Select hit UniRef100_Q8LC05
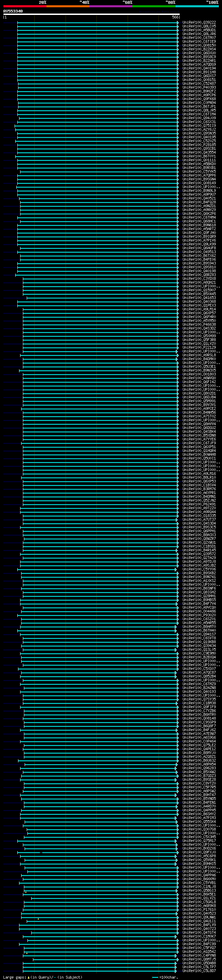Viewport: 222px width, 980px height. pyautogui.click(x=199, y=26)
